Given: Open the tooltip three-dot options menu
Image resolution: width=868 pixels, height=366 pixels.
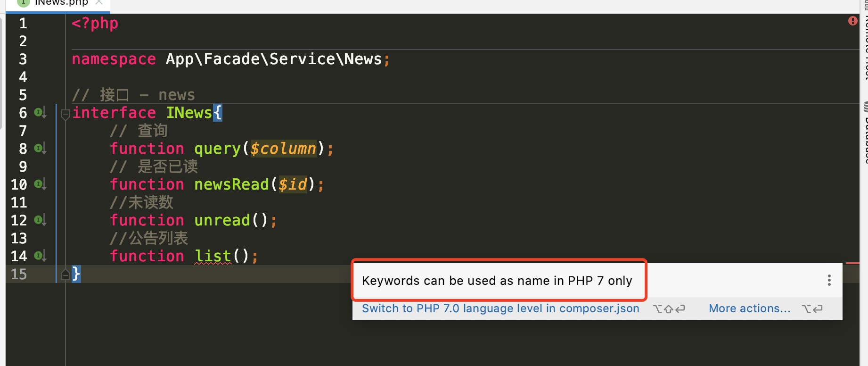Looking at the screenshot, I should coord(829,281).
